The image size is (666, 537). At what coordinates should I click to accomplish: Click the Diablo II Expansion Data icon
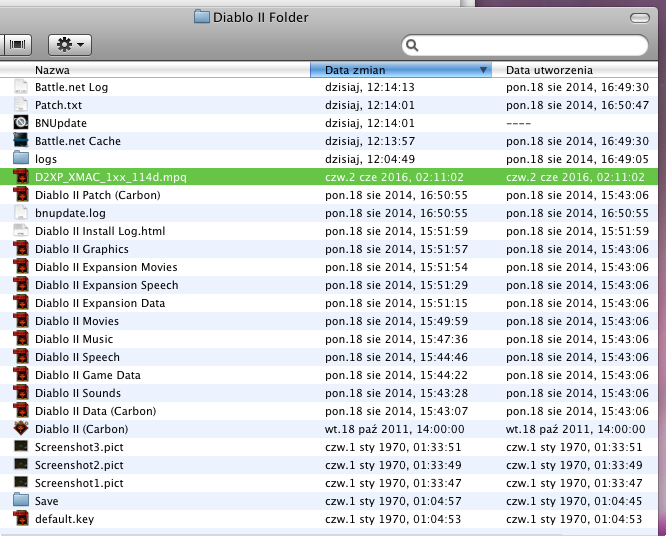click(x=21, y=303)
